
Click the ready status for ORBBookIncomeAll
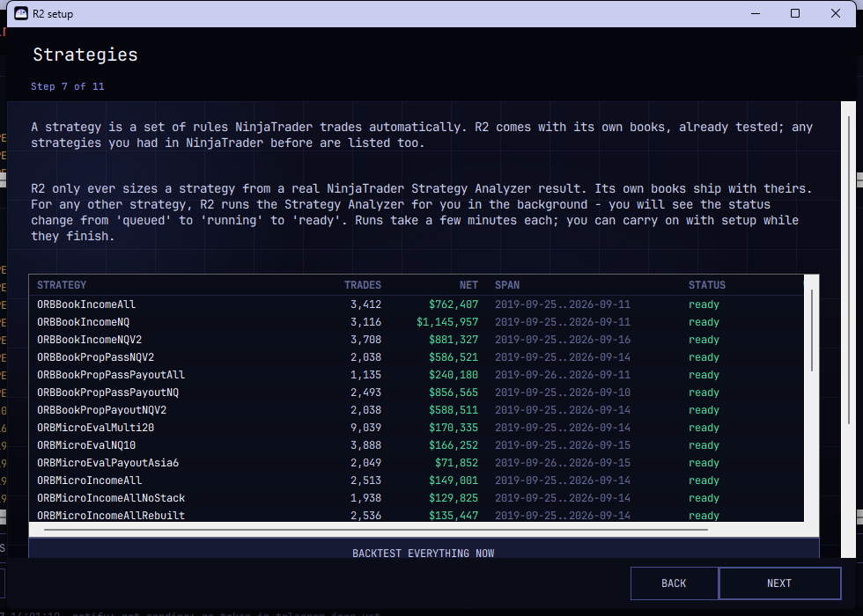click(704, 304)
